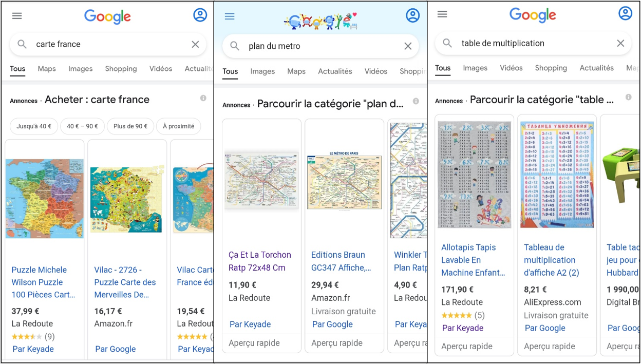The height and width of the screenshot is (364, 641).
Task: Open Aperçu rapide for Editions Braun affiche
Action: click(337, 343)
